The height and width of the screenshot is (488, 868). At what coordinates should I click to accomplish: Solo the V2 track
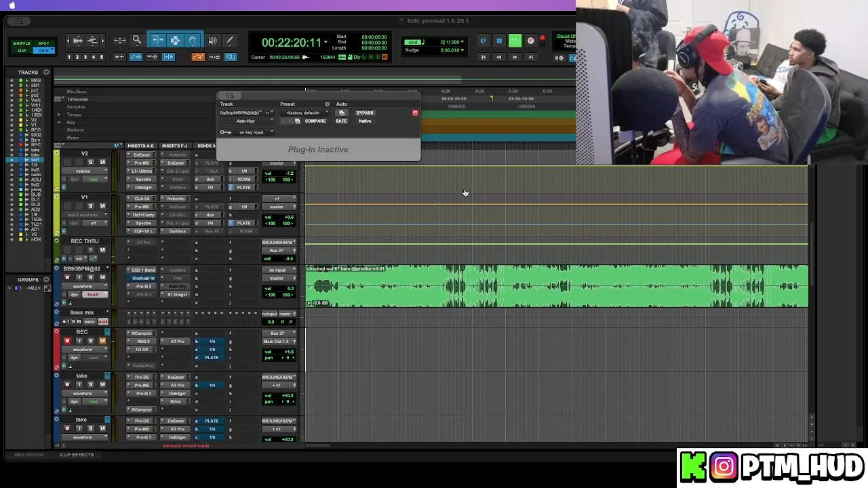(91, 163)
